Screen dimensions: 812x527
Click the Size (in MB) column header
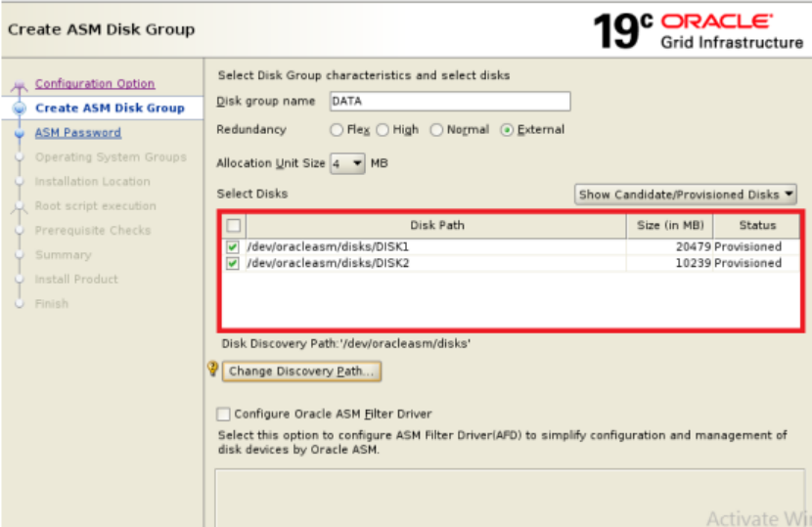[669, 226]
